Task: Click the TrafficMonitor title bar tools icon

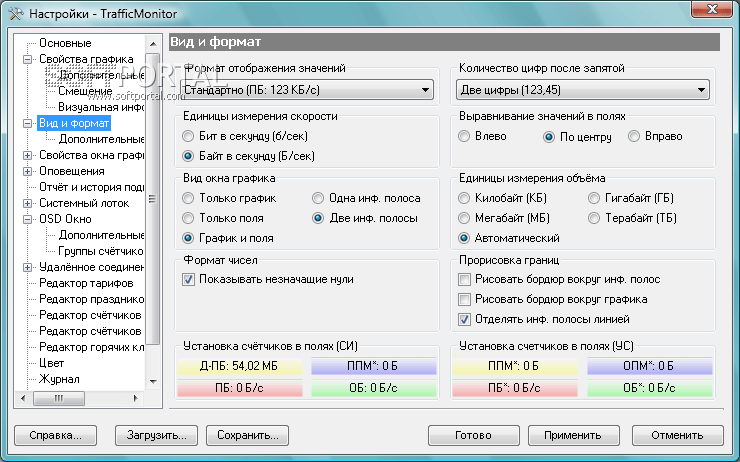Action: click(x=15, y=13)
